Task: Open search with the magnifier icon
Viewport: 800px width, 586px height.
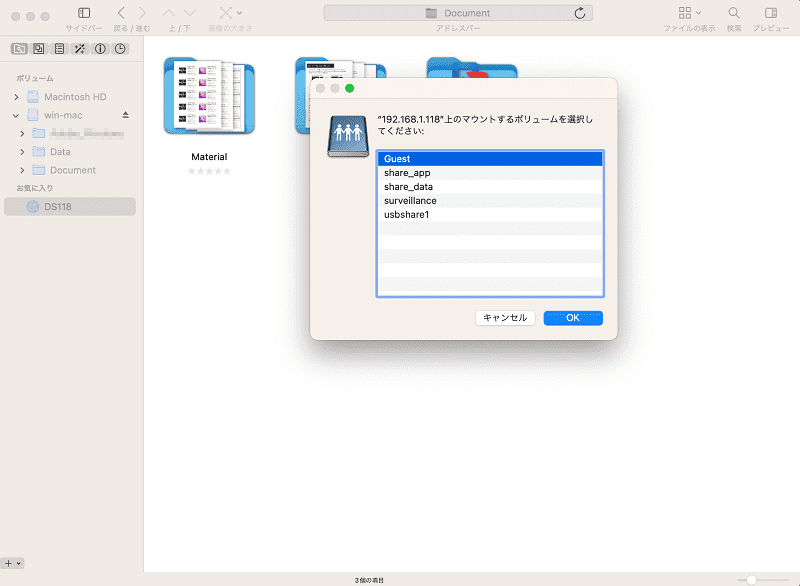Action: [x=734, y=13]
